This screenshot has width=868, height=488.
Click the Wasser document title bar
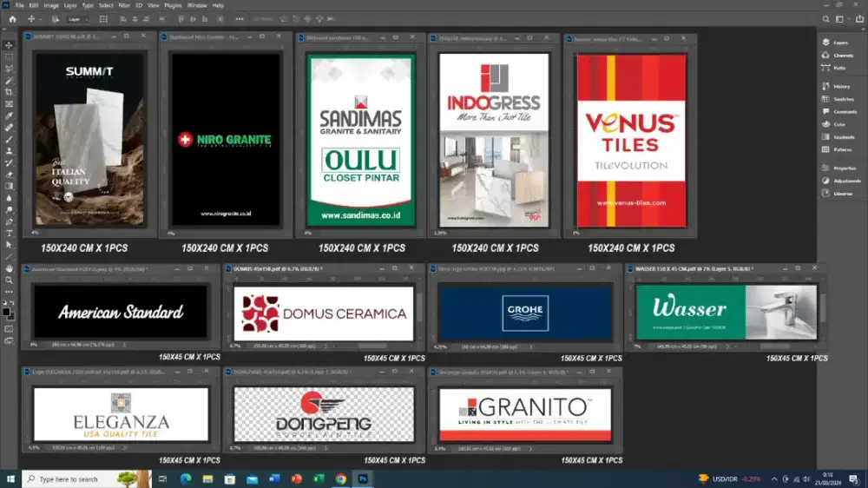[727, 268]
